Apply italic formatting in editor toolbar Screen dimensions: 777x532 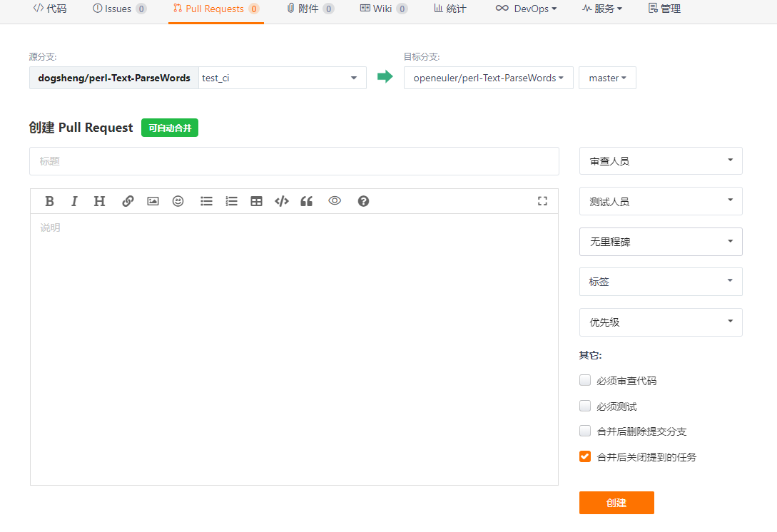74,201
